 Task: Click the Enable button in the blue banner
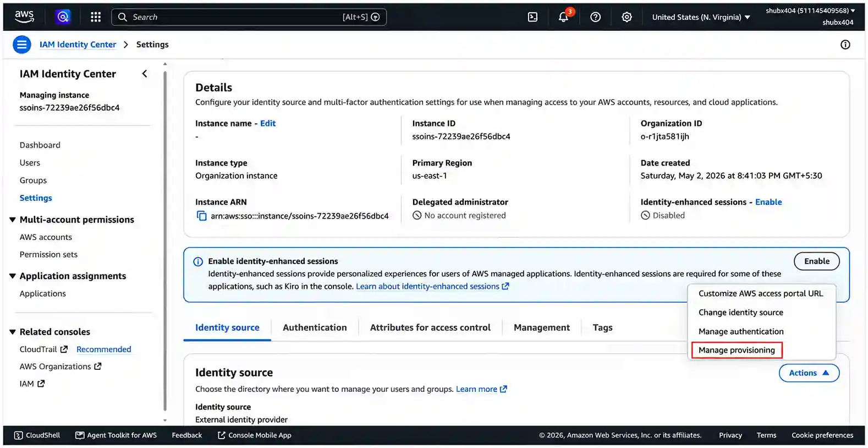[816, 261]
